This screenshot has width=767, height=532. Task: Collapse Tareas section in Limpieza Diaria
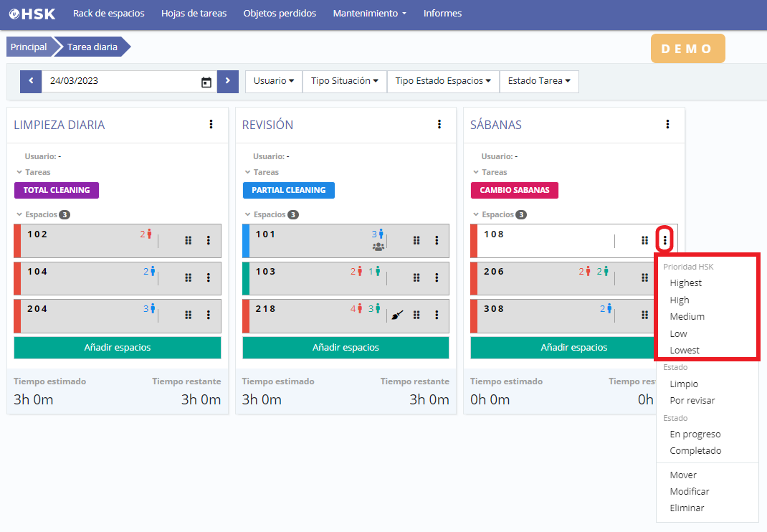pyautogui.click(x=19, y=172)
